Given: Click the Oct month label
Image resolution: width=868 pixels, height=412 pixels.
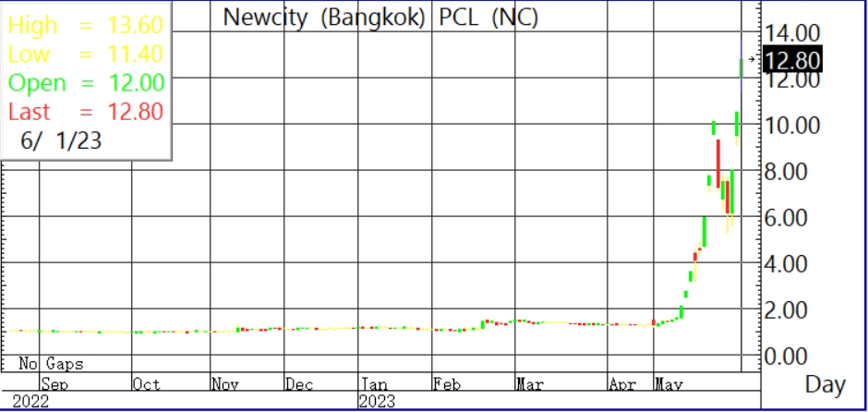Looking at the screenshot, I should tap(147, 383).
